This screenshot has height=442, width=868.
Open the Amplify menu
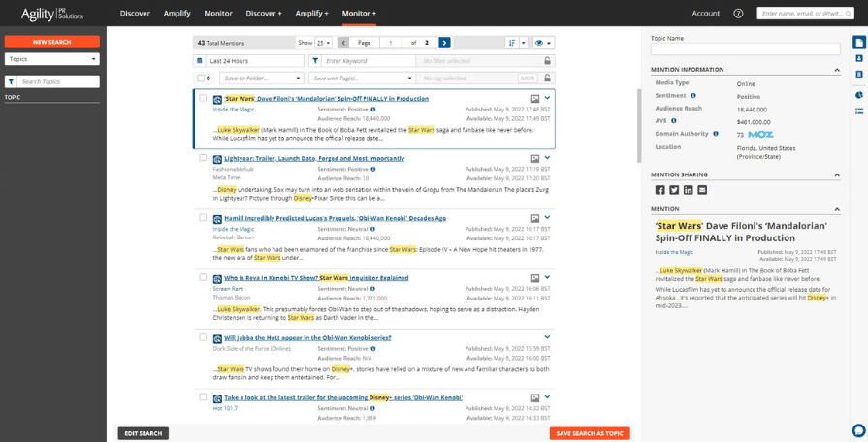[x=177, y=14]
